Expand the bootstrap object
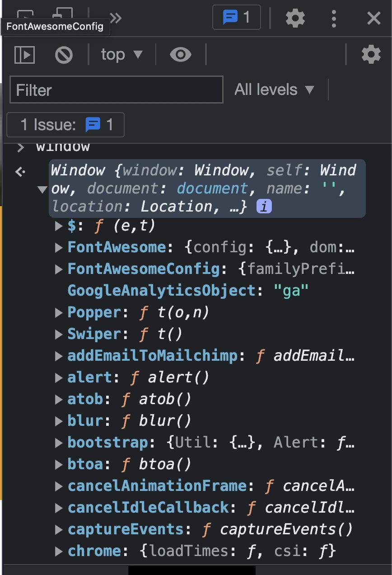This screenshot has height=575, width=392. [x=59, y=443]
